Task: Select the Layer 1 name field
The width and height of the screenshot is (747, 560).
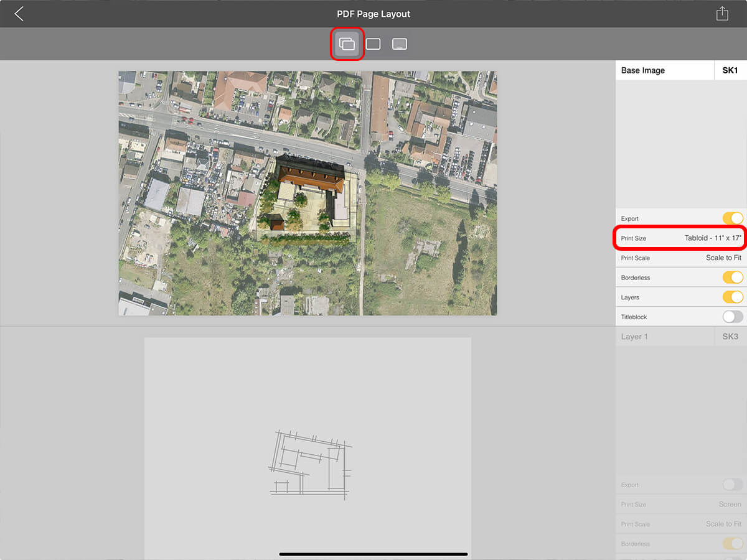Action: pyautogui.click(x=664, y=337)
